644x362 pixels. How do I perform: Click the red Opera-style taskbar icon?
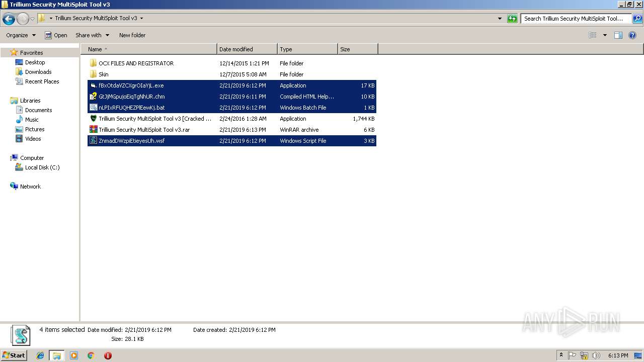(108, 355)
